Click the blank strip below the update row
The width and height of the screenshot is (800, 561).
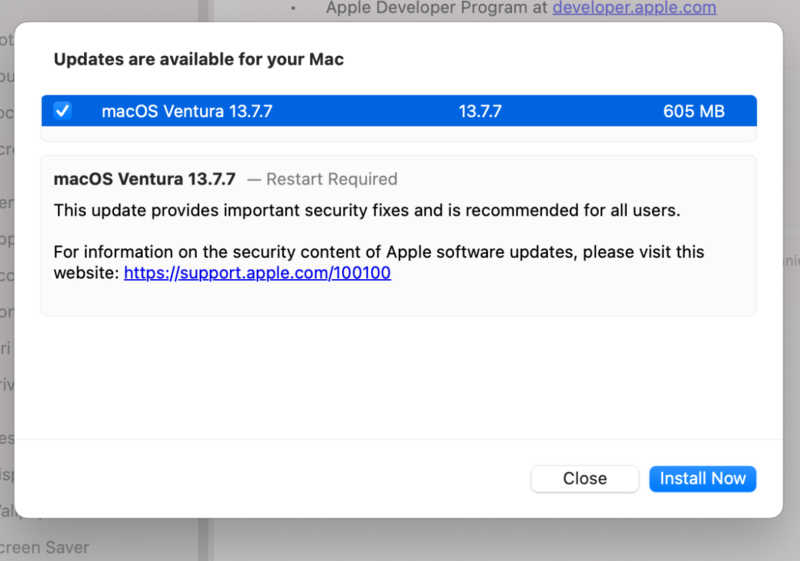[x=398, y=134]
